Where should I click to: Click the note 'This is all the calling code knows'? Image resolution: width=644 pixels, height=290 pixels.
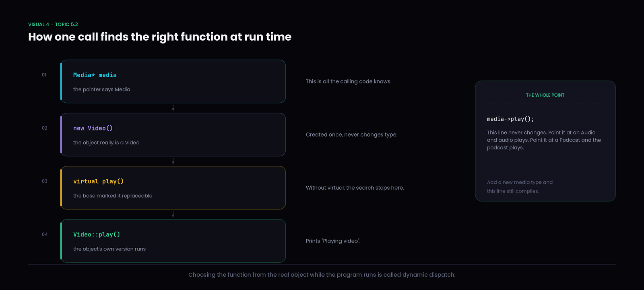[x=349, y=81]
